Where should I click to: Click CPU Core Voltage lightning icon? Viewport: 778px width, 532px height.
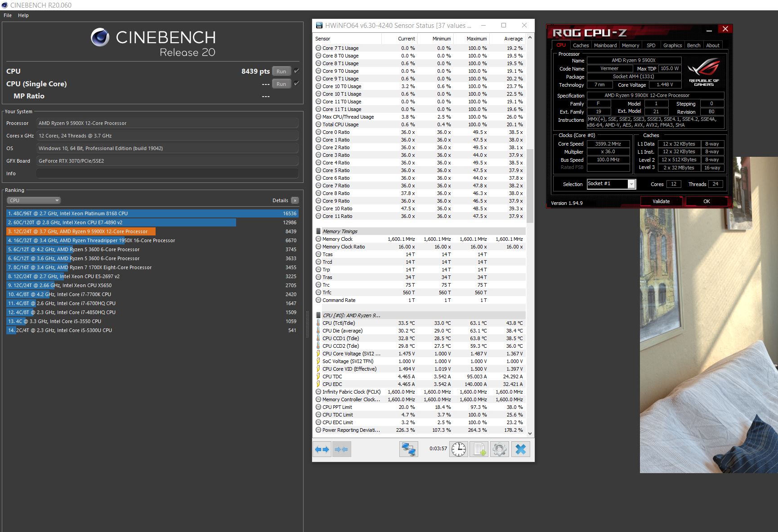[318, 354]
